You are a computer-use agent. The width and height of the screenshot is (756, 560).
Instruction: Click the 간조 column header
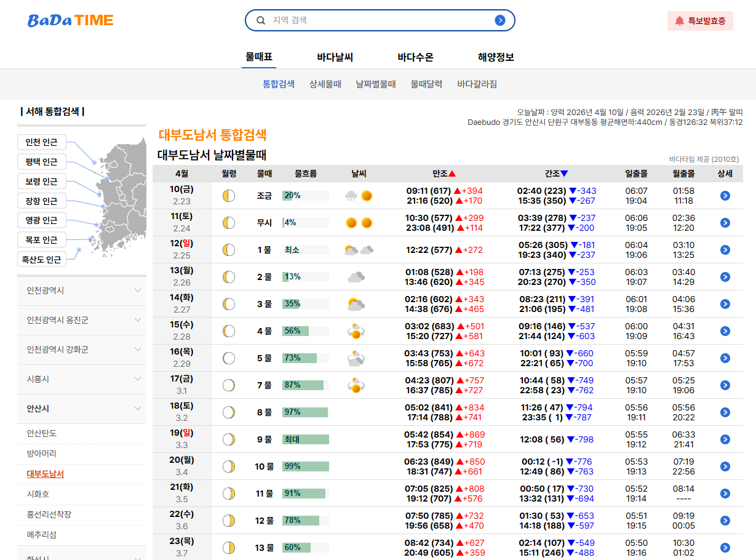pos(556,174)
